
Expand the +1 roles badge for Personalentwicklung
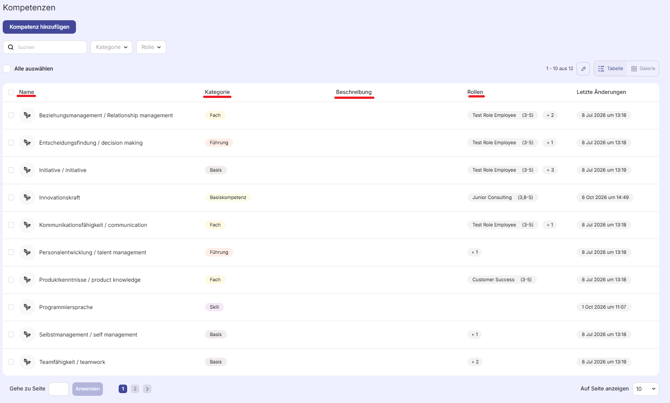[x=475, y=252]
